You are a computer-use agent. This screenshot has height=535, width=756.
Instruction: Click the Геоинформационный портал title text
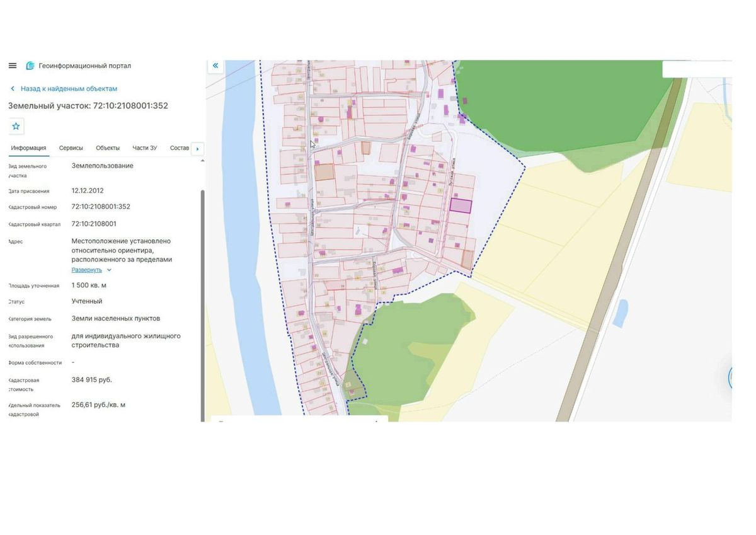tap(85, 66)
